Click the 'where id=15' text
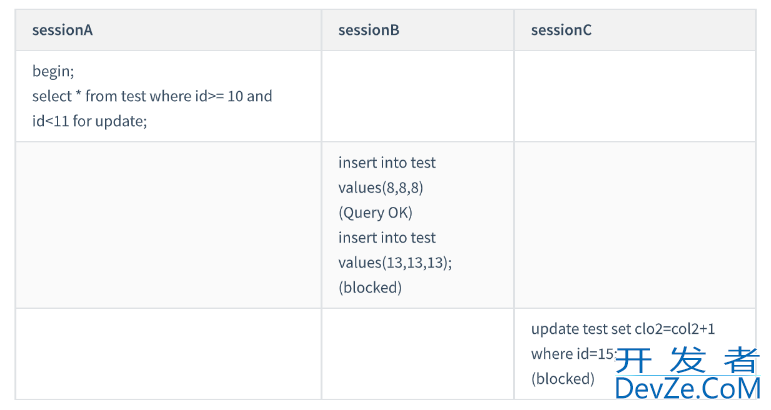This screenshot has height=410, width=771. pyautogui.click(x=573, y=354)
